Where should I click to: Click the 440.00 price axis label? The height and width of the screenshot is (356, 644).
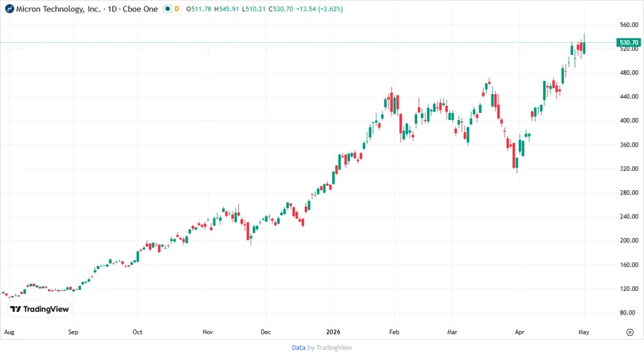coord(629,97)
